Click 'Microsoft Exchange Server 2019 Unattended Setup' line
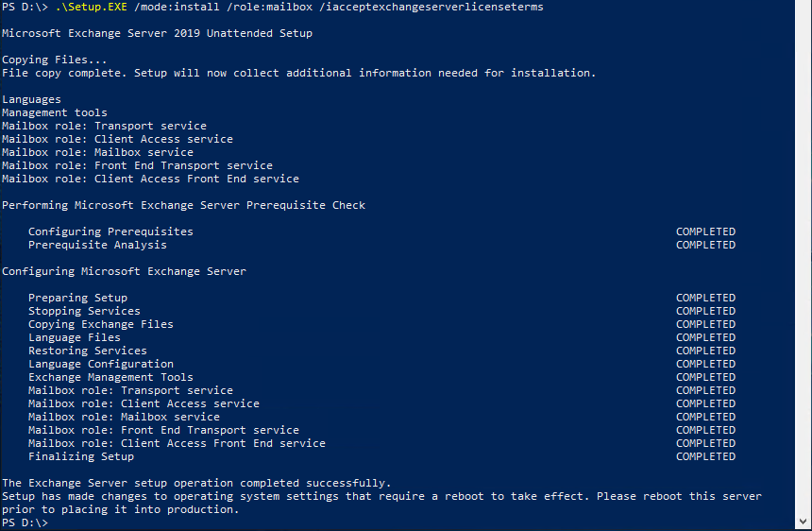Screen dimensions: 812x531 [157, 33]
